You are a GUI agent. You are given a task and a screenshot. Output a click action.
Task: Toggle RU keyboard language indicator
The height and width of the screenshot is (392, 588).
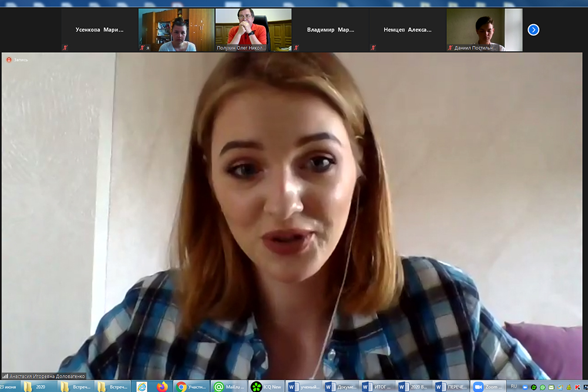click(x=514, y=387)
